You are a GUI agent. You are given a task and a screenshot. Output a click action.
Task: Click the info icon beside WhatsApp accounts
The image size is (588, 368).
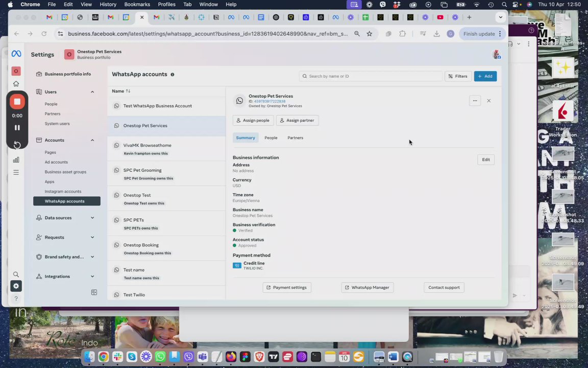click(x=173, y=75)
